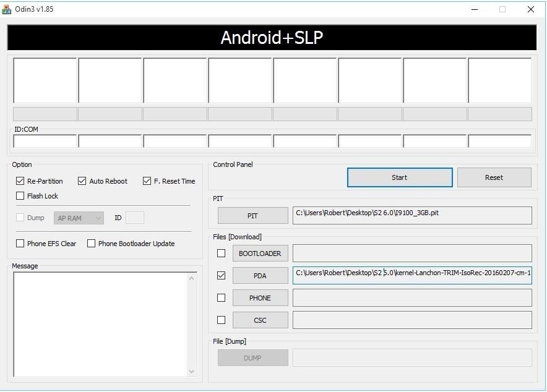Tick the PHONE file checkbox

[221, 297]
